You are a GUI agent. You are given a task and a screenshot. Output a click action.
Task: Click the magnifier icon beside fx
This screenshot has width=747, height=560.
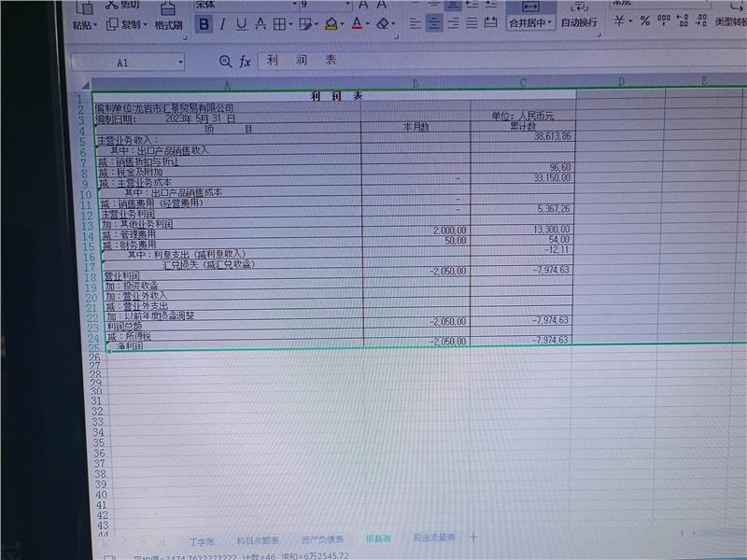pos(225,62)
